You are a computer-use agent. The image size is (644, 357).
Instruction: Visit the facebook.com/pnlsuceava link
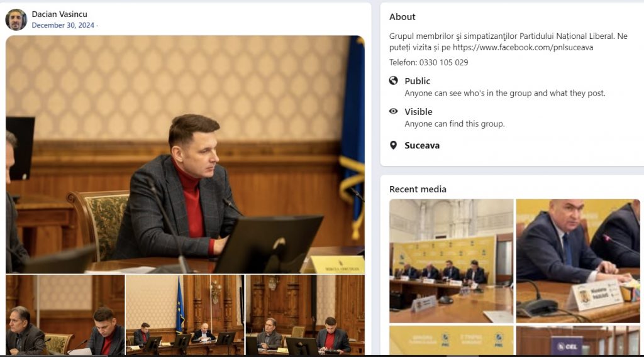(523, 47)
